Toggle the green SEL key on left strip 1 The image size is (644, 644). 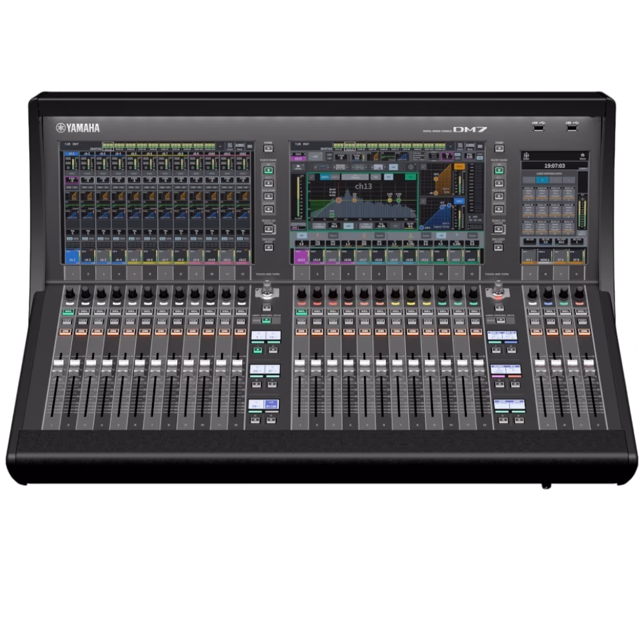coord(68,312)
